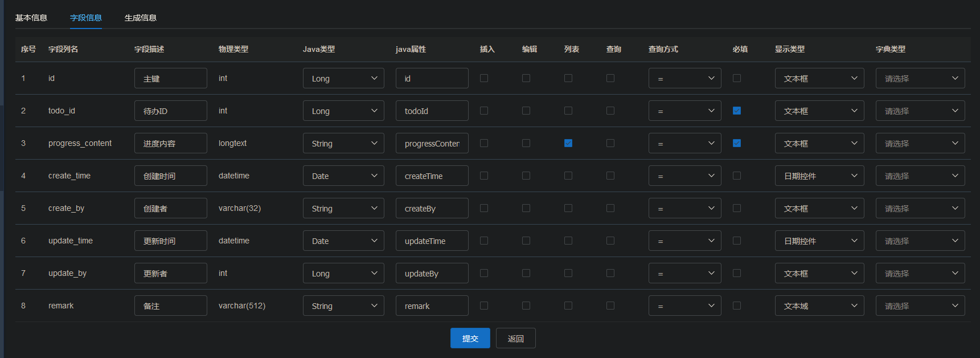Expand 显示类型 dropdown for create_time row
980x358 pixels.
click(x=819, y=176)
